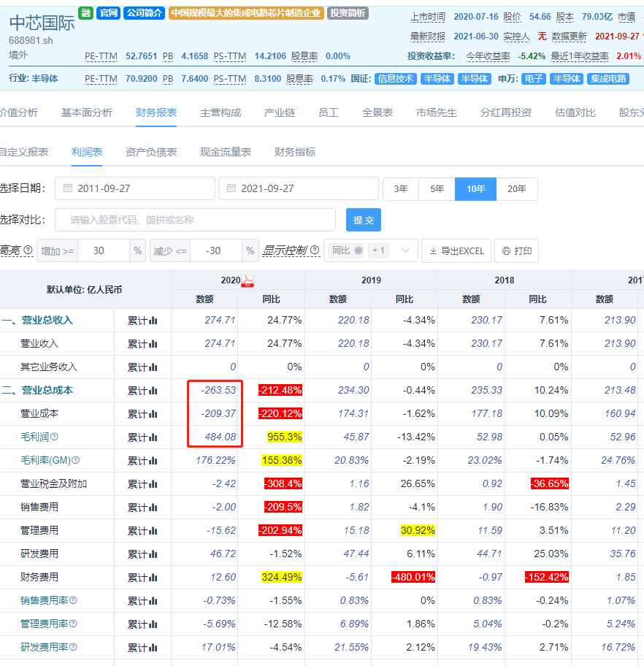
Task: Open the 2020 annual report PDF icon
Action: pyautogui.click(x=248, y=280)
